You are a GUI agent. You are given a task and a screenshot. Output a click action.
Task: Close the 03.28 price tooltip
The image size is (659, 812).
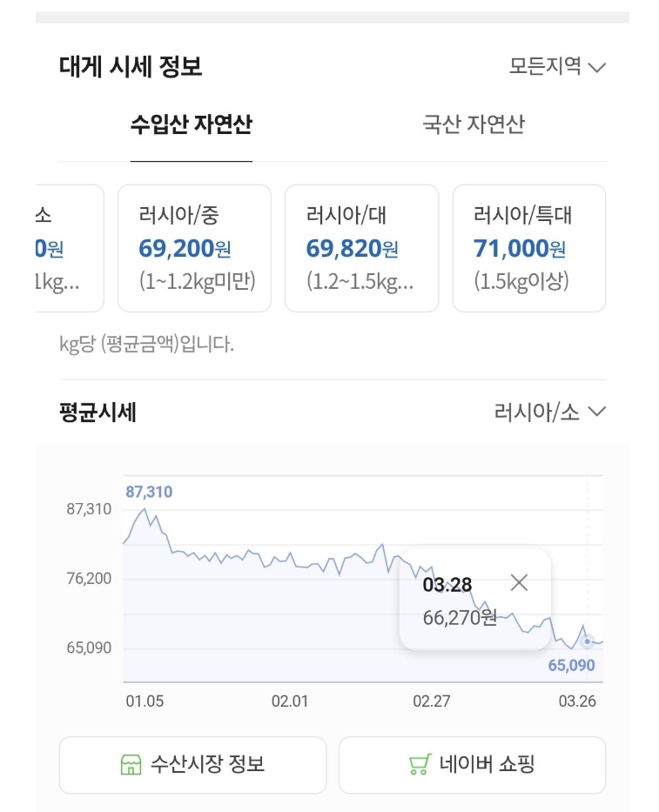click(519, 583)
